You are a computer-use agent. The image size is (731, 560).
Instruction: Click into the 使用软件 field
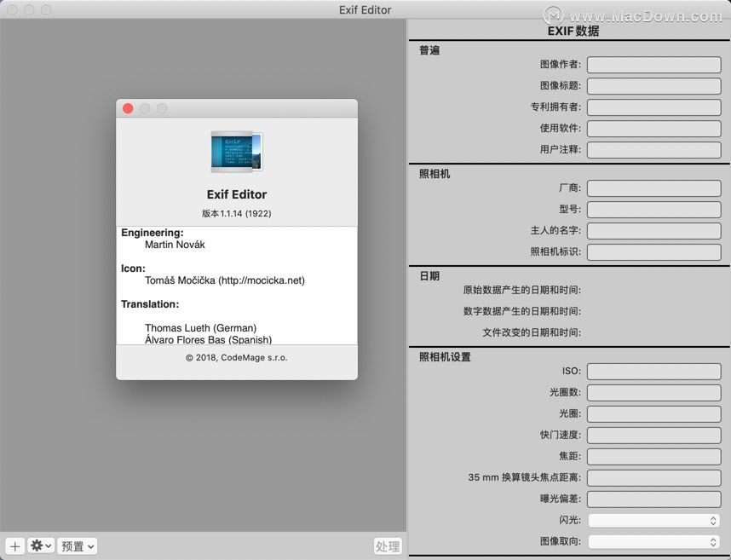tap(653, 128)
